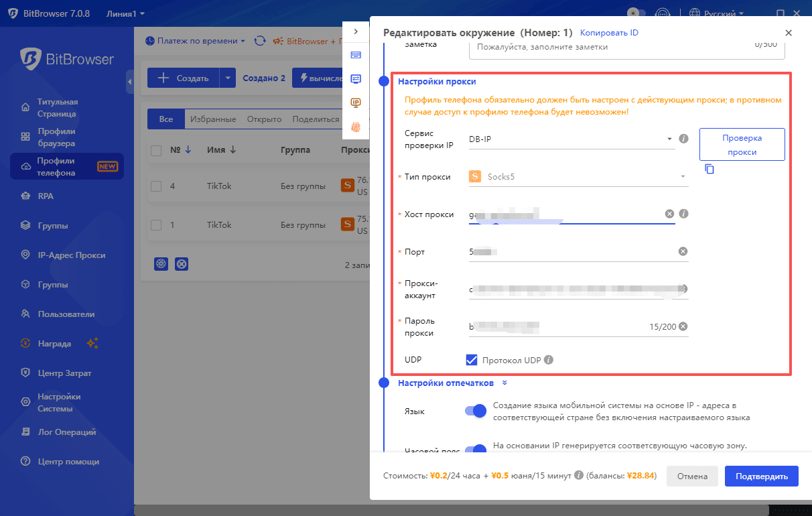The image size is (812, 516).
Task: Click into the Заметка notes input field
Action: [x=603, y=48]
